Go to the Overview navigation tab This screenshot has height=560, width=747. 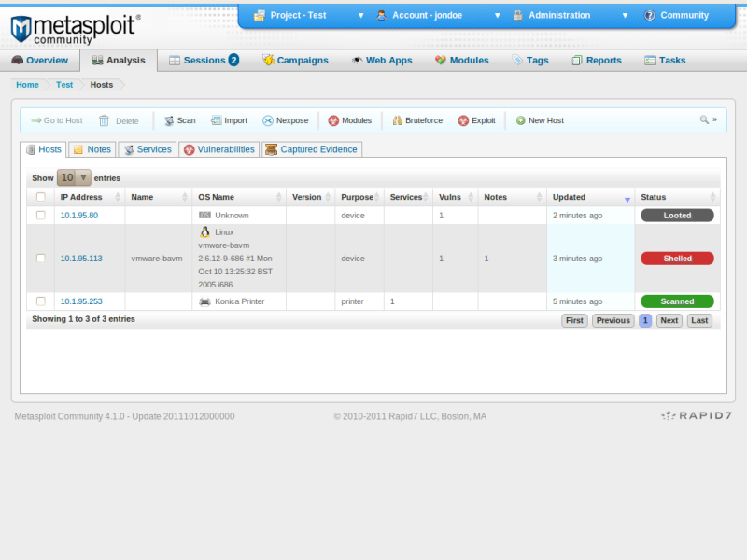tap(40, 61)
